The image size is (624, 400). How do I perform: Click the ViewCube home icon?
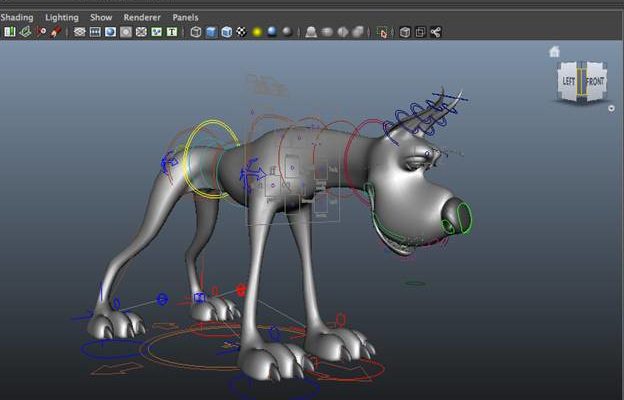coord(554,52)
